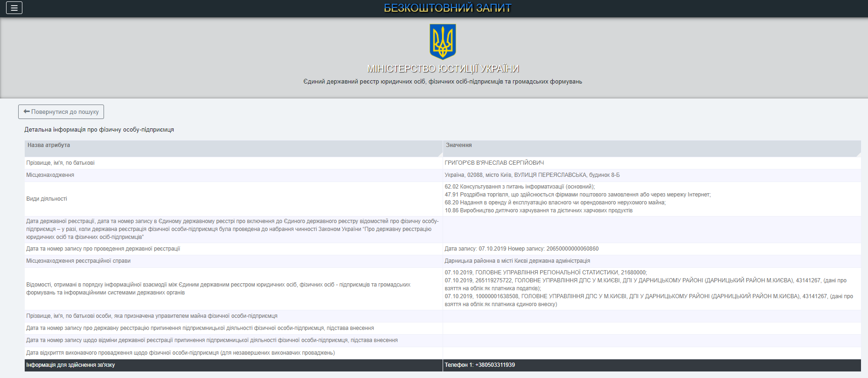
Task: Click 'Дарницька районна в місті Києві' value
Action: click(x=517, y=261)
